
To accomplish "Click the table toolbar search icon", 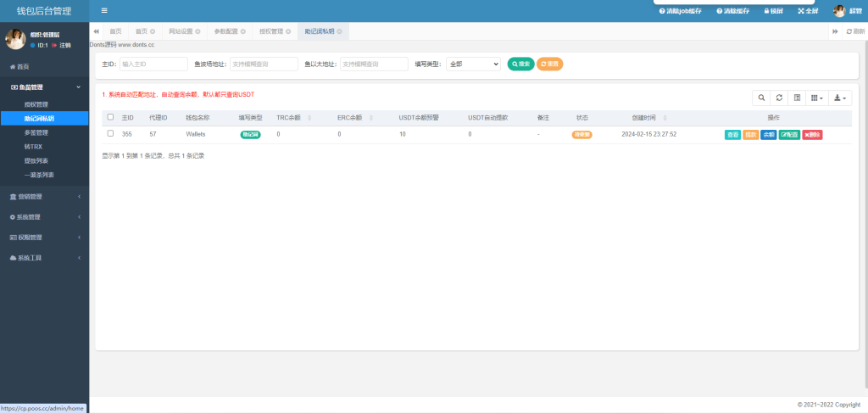I will tap(761, 98).
